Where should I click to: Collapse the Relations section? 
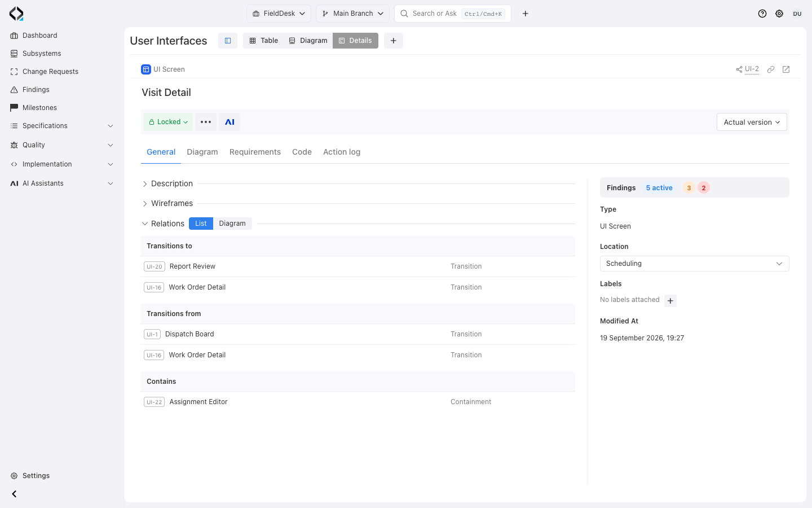[145, 224]
